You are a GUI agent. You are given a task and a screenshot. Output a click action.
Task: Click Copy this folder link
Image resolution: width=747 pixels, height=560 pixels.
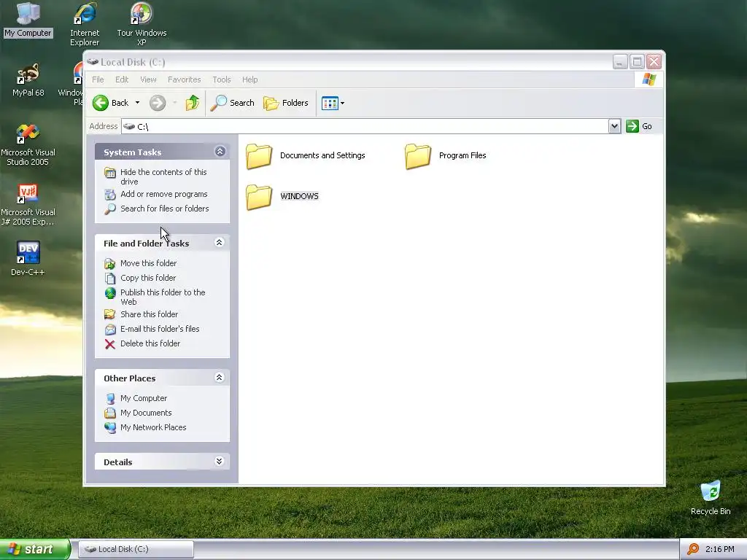(148, 278)
